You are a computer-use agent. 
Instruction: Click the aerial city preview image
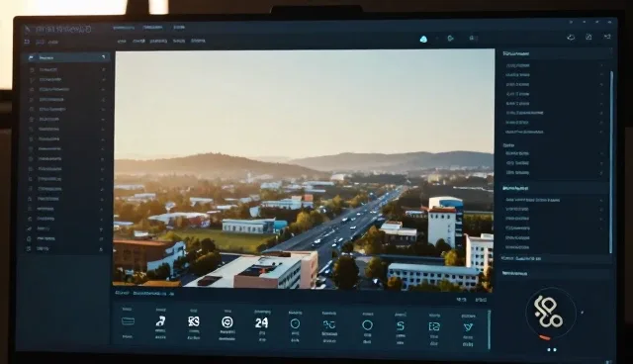[x=304, y=169]
